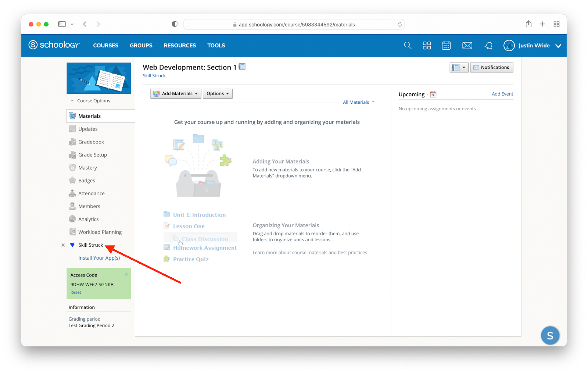The image size is (588, 374).
Task: Open the messages envelope icon
Action: click(x=467, y=46)
